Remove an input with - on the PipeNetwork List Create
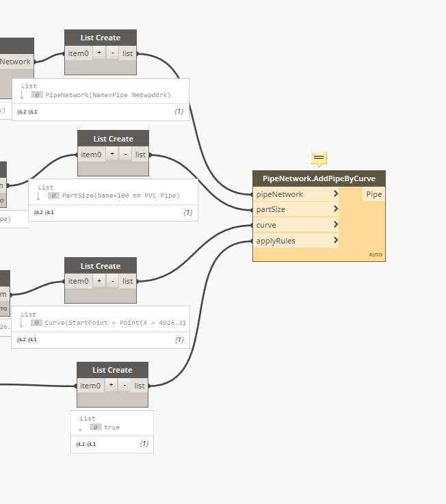Screen dimensions: 446x504 pyautogui.click(x=113, y=53)
